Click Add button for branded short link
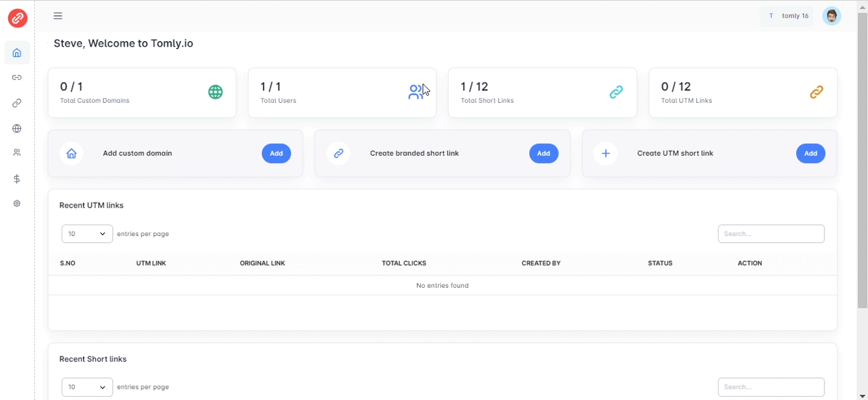This screenshot has width=868, height=400. [x=544, y=153]
